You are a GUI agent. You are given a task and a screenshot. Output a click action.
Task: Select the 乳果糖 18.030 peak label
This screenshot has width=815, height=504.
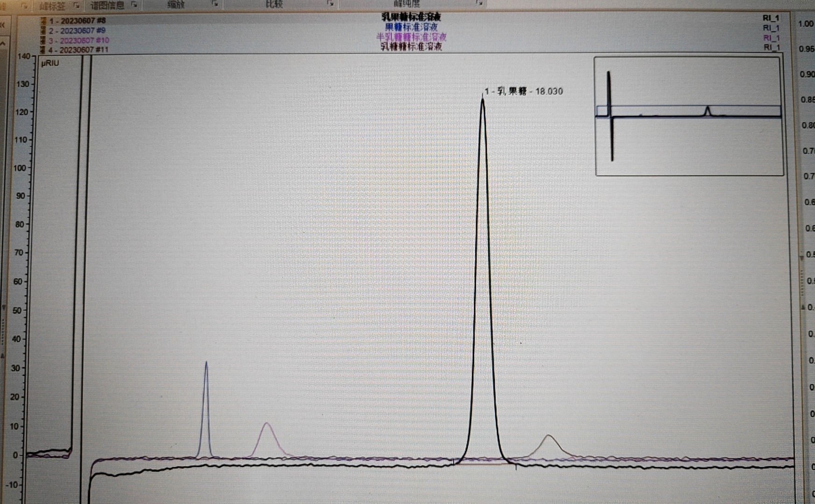(523, 91)
